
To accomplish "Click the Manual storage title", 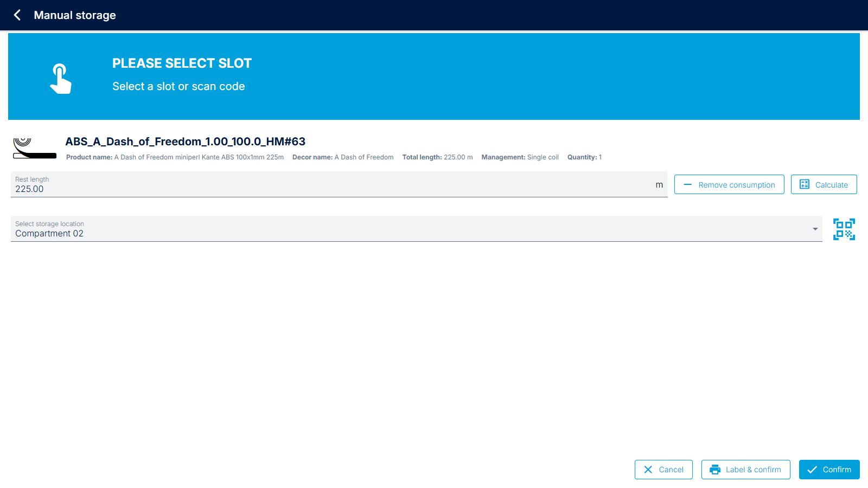I will (75, 15).
